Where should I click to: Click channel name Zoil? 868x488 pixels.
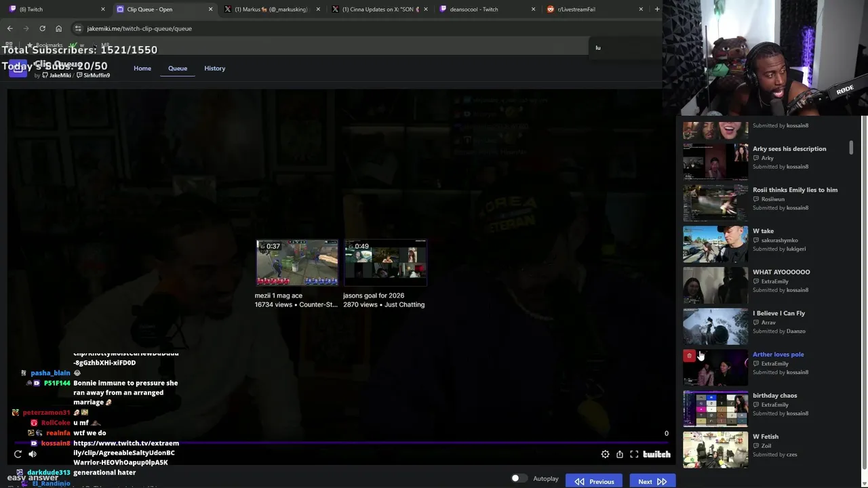tap(766, 446)
